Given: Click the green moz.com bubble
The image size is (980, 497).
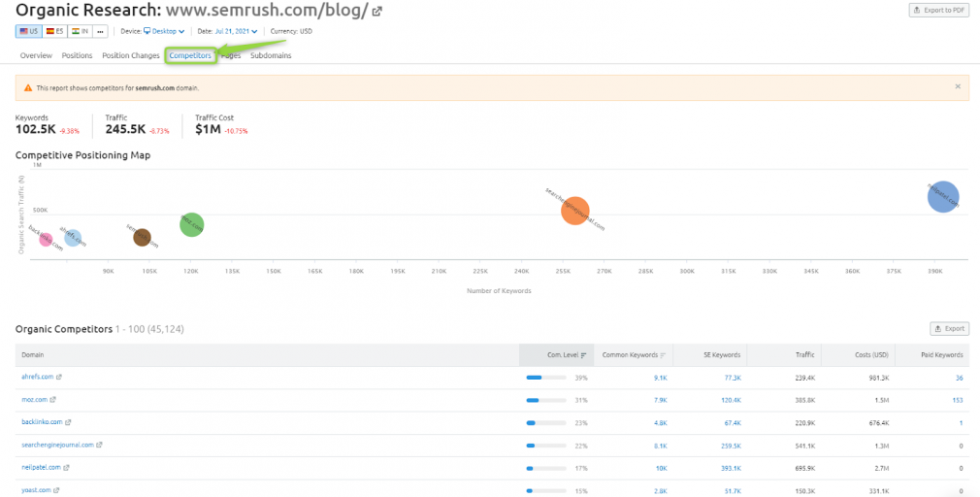Looking at the screenshot, I should point(192,224).
